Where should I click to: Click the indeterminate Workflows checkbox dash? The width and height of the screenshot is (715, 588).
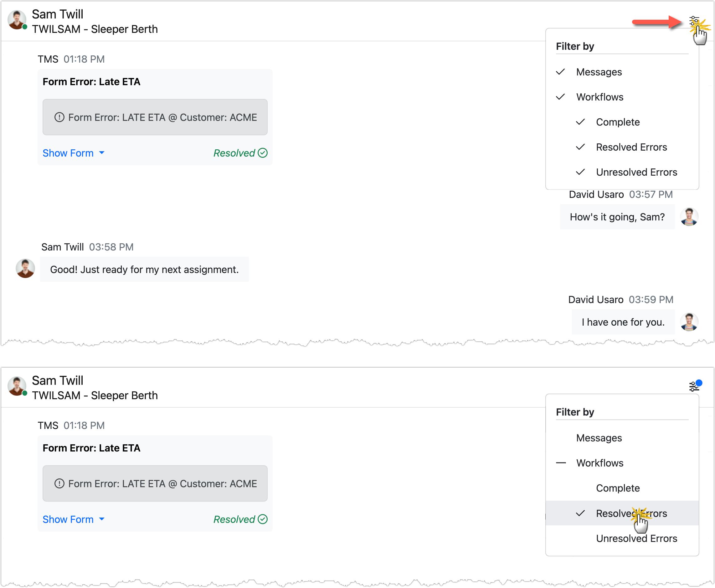[x=561, y=463]
